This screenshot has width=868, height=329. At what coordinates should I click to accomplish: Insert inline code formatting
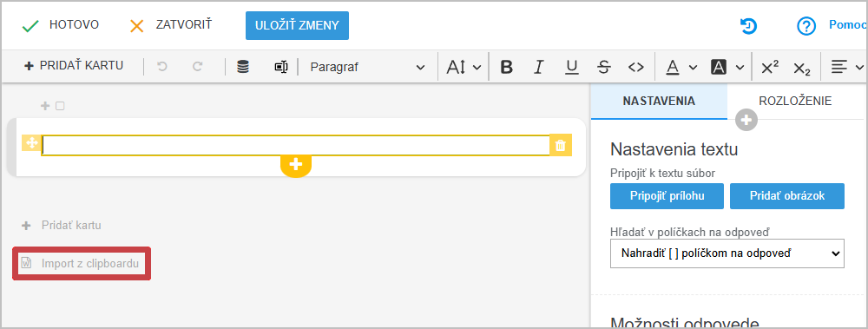[636, 67]
